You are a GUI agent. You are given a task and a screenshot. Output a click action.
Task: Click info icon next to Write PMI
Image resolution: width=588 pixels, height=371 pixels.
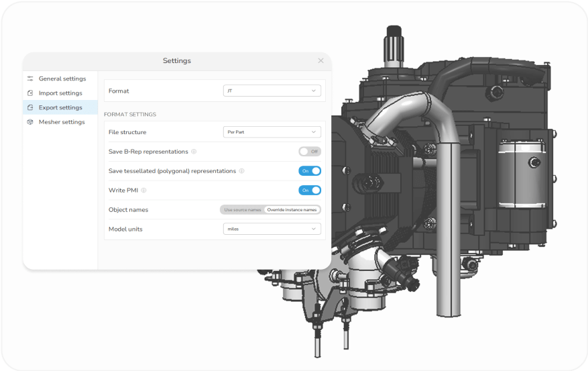143,190
